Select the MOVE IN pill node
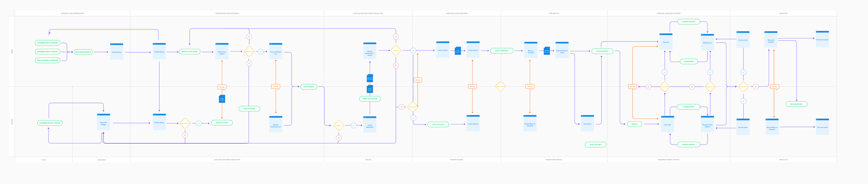 coord(635,124)
